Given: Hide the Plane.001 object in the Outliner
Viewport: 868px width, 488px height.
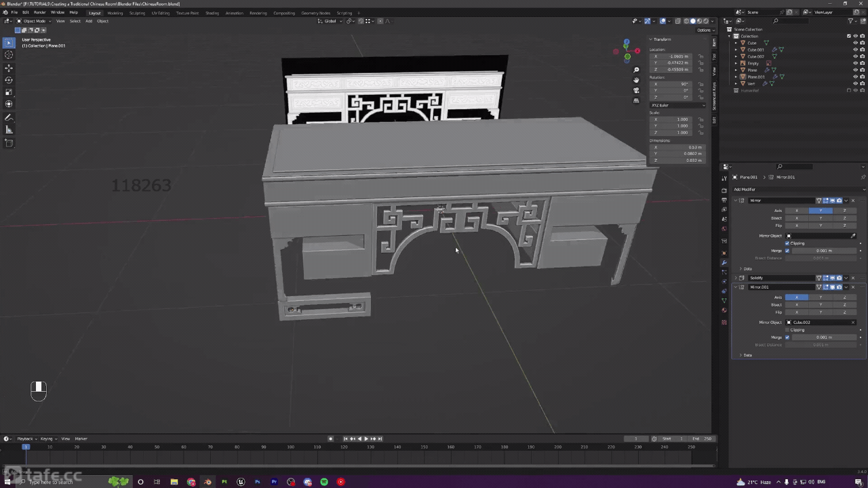Looking at the screenshot, I should click(855, 77).
